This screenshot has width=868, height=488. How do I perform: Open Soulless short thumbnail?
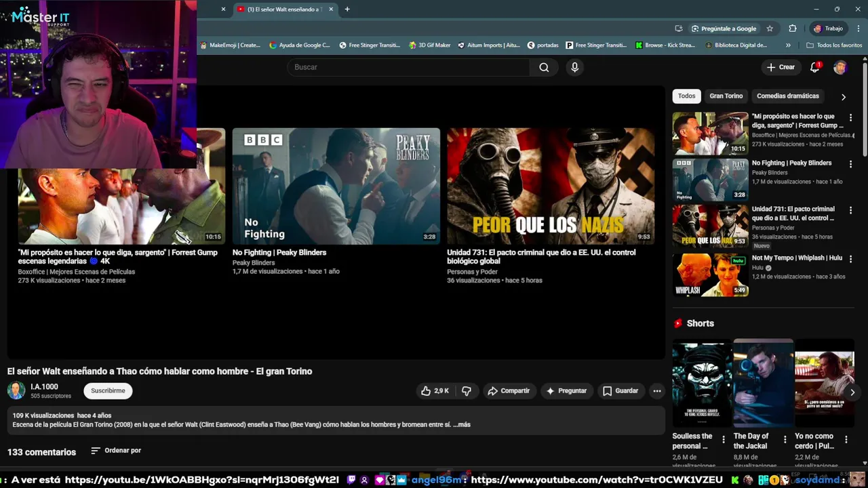tap(702, 383)
